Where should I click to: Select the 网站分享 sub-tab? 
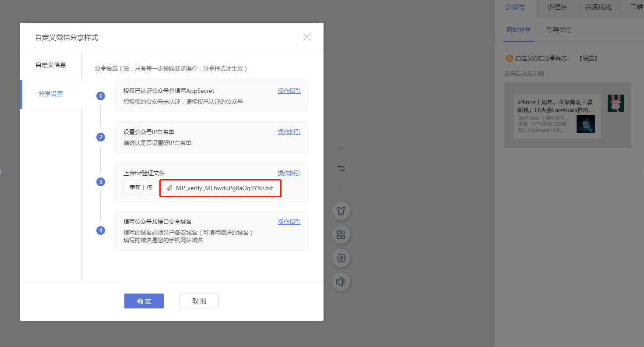tap(519, 30)
